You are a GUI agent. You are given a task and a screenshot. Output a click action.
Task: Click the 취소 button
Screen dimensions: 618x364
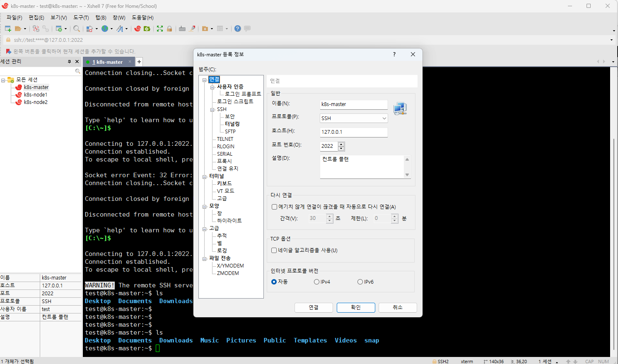pyautogui.click(x=398, y=307)
